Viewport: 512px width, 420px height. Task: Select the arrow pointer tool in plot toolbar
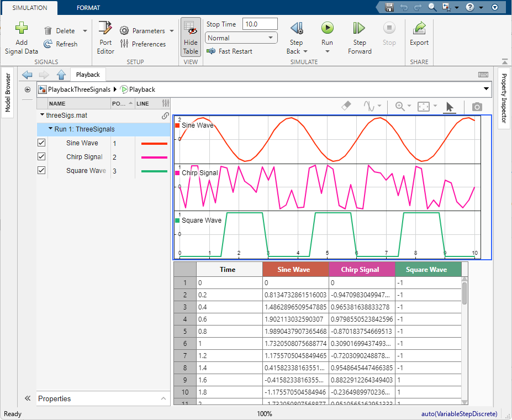(449, 106)
